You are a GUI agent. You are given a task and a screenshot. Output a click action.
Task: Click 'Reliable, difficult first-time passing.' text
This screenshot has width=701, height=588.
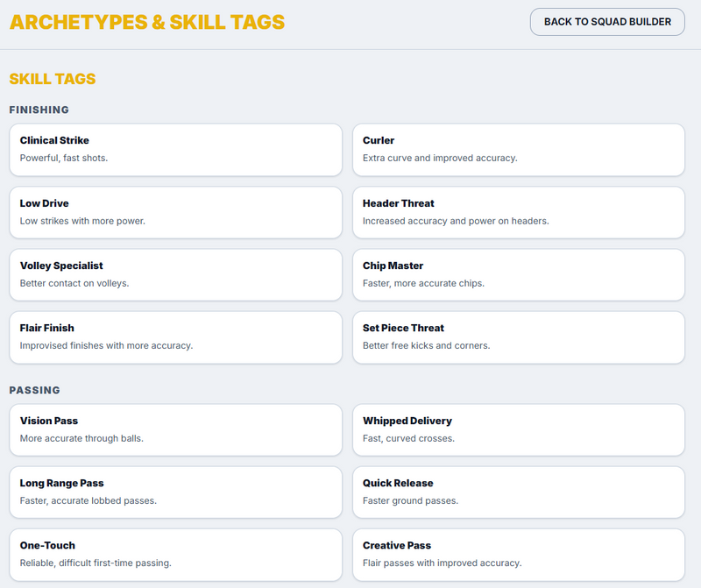[96, 563]
